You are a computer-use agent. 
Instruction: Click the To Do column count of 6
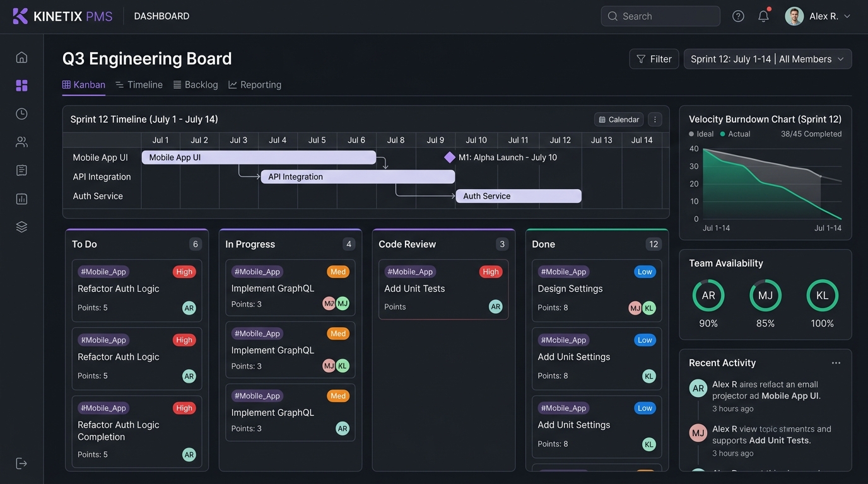[196, 245]
